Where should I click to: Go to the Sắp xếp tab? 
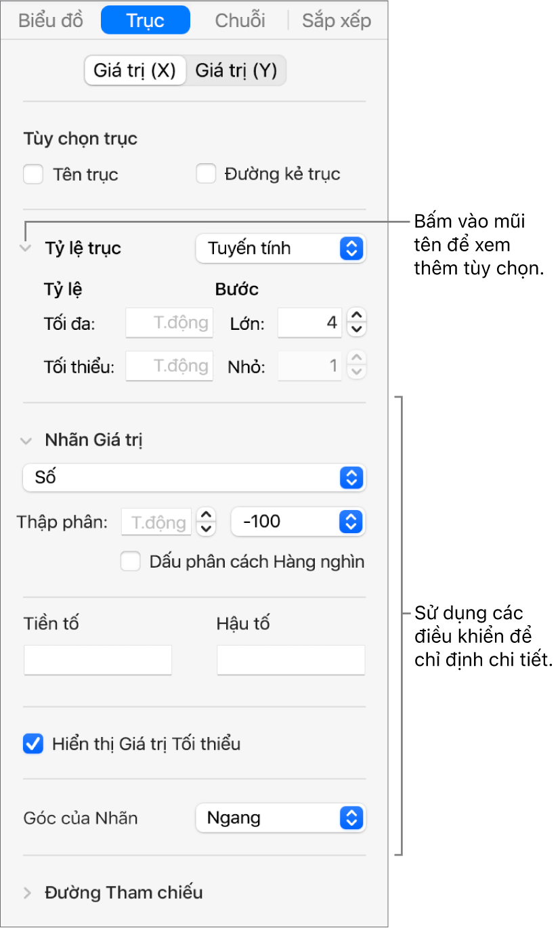pos(337,21)
